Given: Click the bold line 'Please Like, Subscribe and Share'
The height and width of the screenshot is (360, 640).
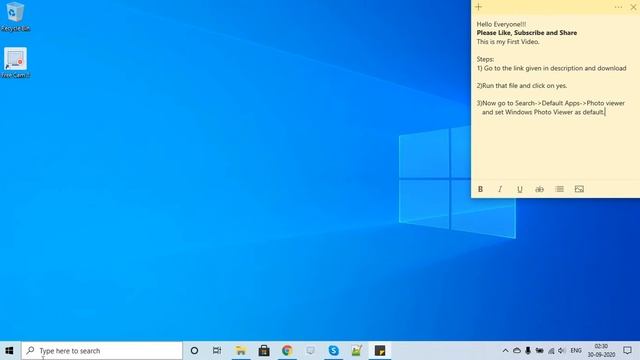Looking at the screenshot, I should coord(527,33).
